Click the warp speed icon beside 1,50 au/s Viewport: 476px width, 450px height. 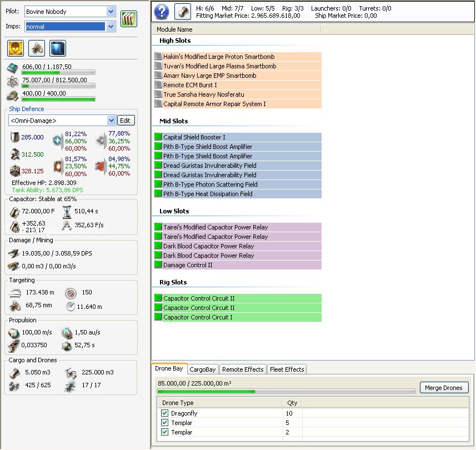(x=67, y=333)
